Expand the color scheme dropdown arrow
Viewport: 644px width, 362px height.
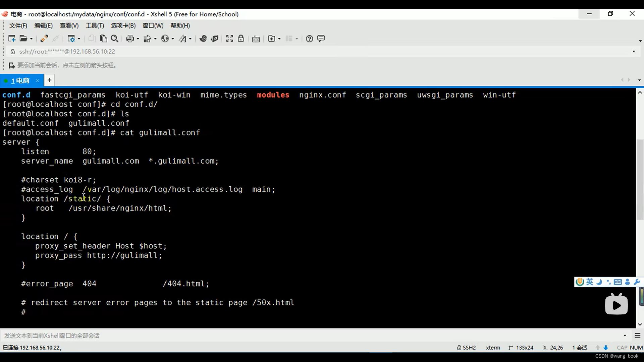pyautogui.click(x=155, y=39)
